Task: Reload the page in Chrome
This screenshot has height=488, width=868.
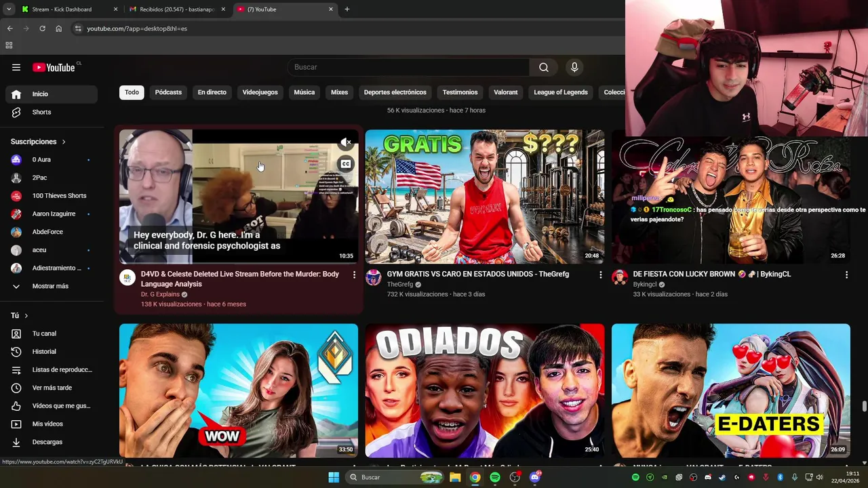Action: [x=42, y=28]
